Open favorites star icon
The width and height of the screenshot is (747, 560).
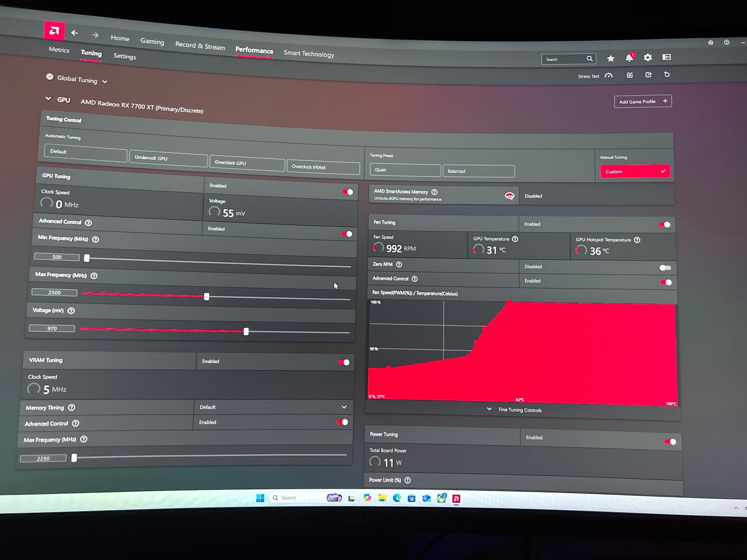point(611,58)
